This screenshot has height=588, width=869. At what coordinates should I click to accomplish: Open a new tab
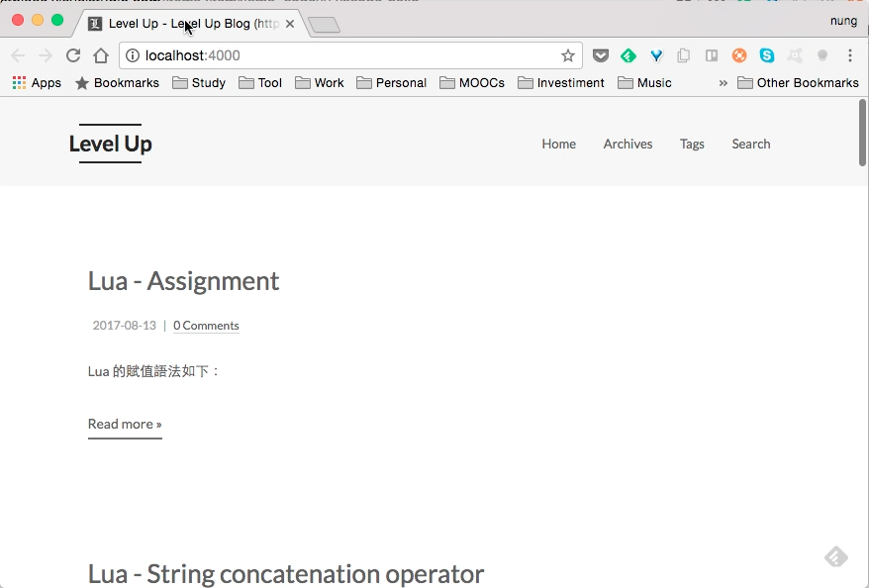[324, 25]
